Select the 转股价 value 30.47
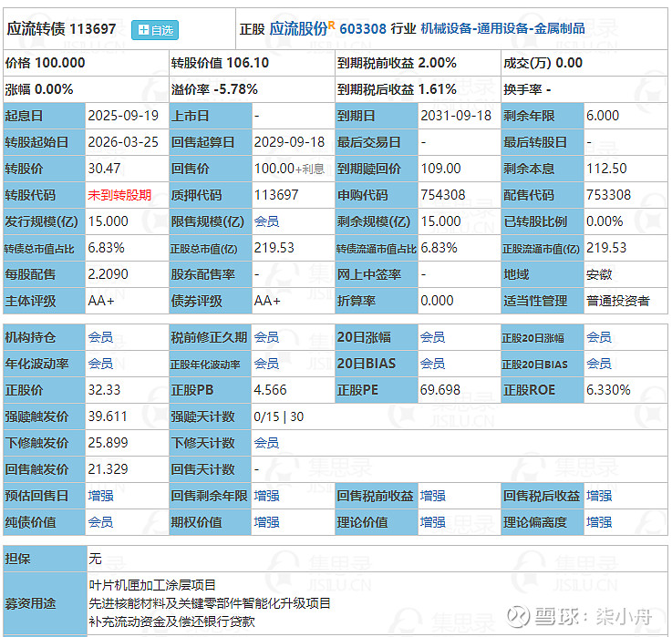This screenshot has height=637, width=672. click(104, 169)
